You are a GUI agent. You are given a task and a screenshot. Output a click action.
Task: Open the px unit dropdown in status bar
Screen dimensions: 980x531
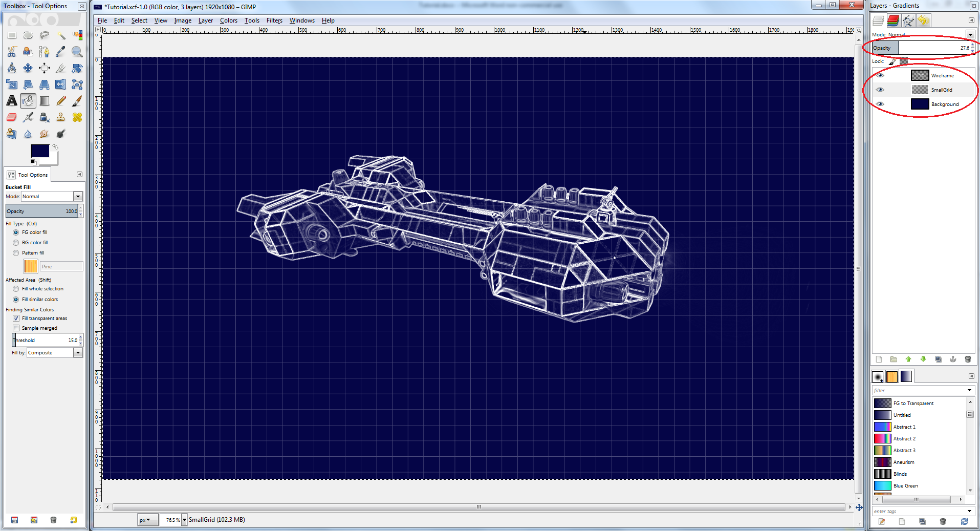pos(147,520)
